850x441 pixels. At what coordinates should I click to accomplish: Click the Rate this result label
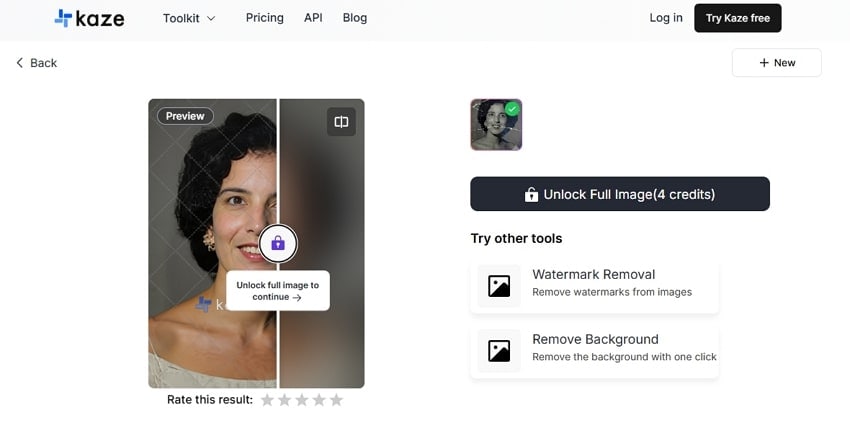210,400
